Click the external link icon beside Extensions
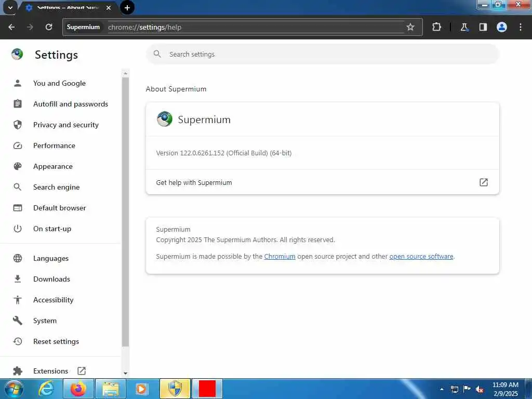The width and height of the screenshot is (532, 399). coord(82,371)
